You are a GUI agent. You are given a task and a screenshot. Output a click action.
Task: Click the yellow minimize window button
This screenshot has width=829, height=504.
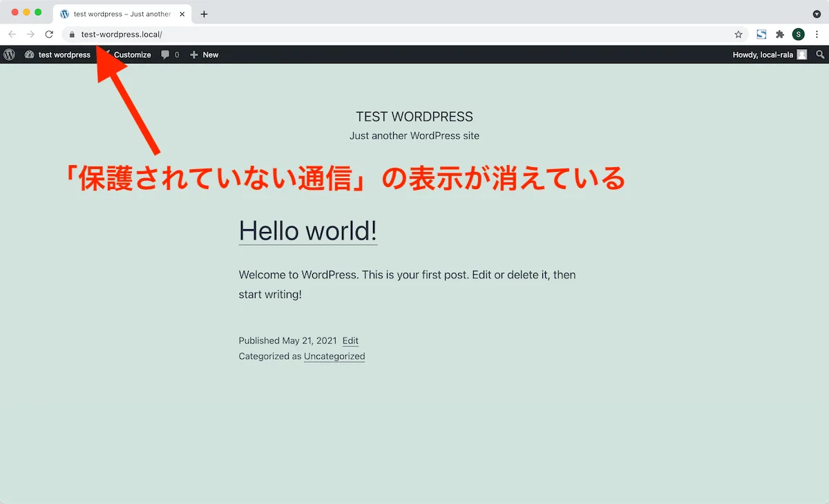tap(27, 12)
